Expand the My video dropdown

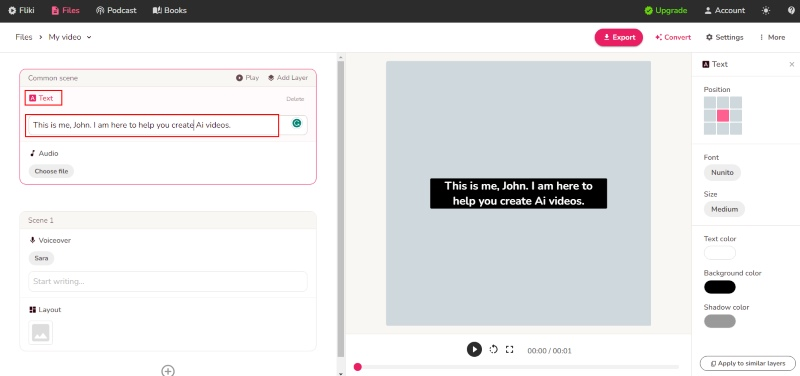[70, 37]
